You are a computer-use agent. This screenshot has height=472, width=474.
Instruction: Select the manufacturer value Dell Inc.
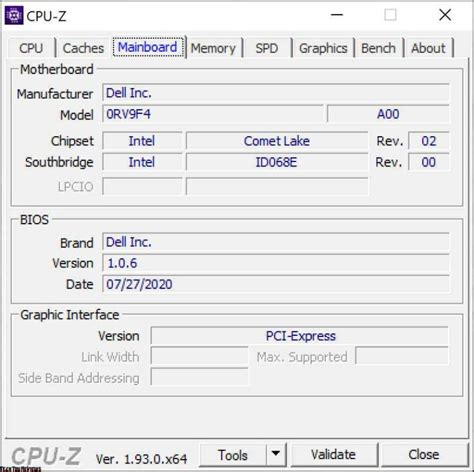pos(276,93)
